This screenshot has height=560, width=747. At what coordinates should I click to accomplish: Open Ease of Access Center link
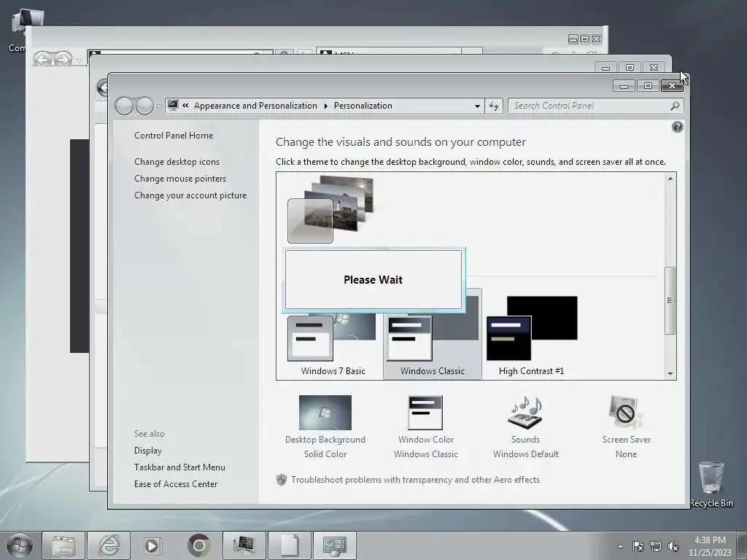176,484
